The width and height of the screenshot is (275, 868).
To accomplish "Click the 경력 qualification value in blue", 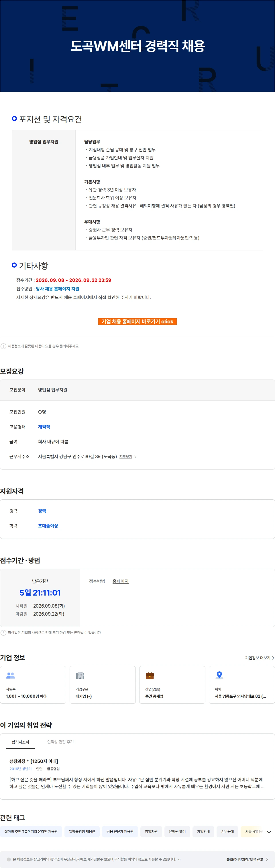I will click(42, 511).
